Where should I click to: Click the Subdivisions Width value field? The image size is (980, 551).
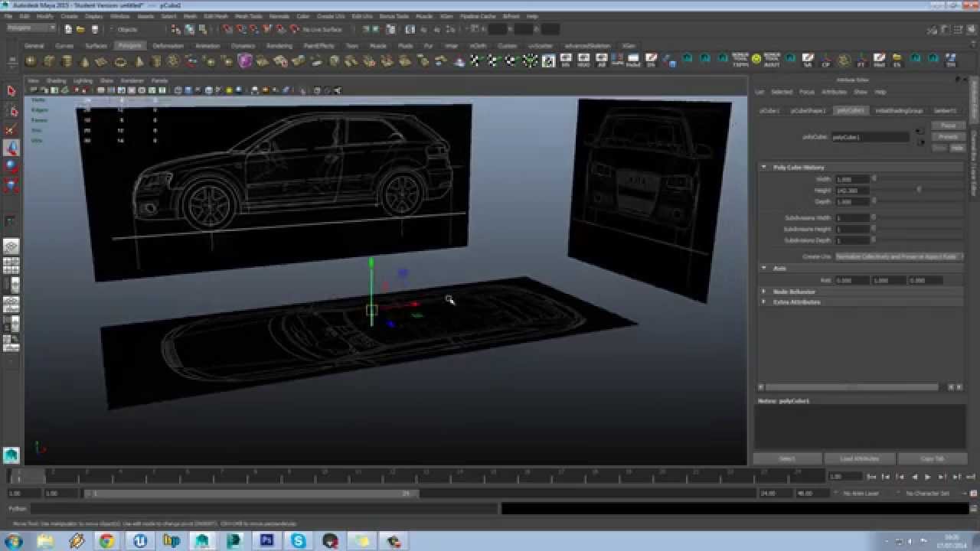852,217
